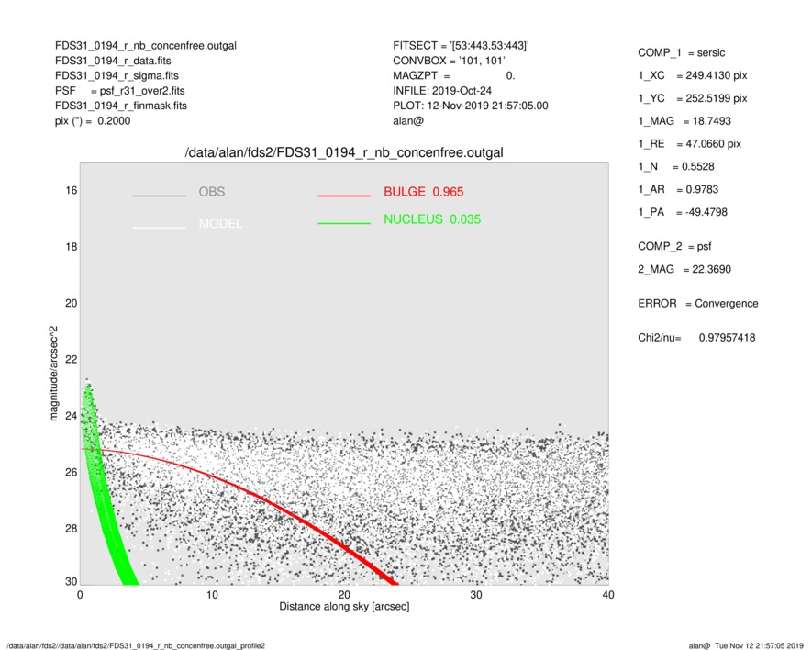Click the PSF = psf_r31_over2.fits line
The width and height of the screenshot is (812, 650).
click(119, 91)
